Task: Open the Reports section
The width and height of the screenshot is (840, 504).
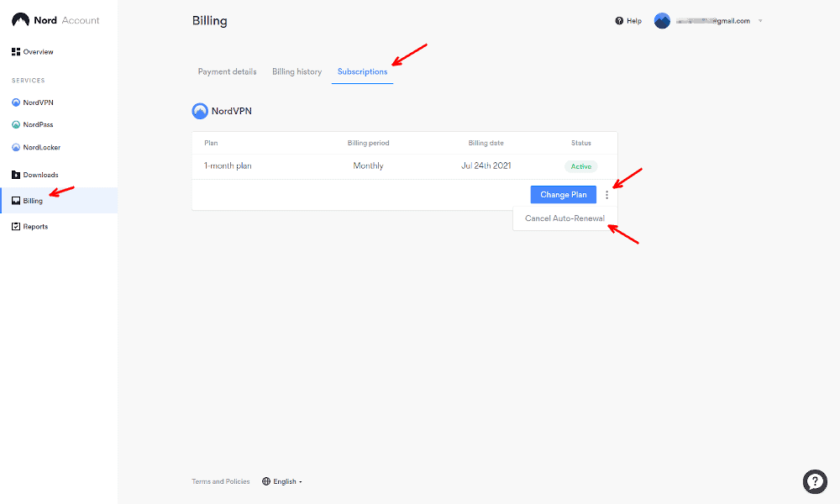Action: tap(35, 227)
